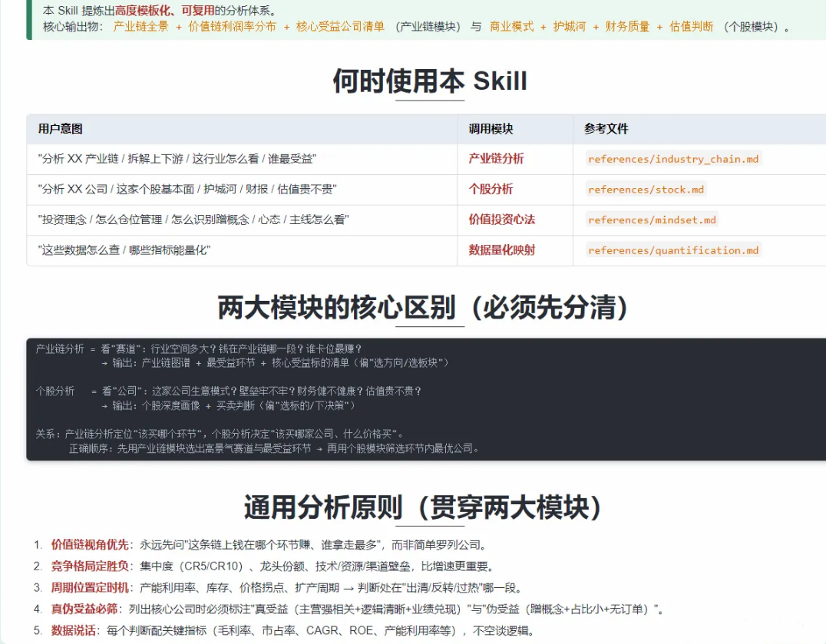Click the code line starting '正确顺序'

[x=274, y=448]
